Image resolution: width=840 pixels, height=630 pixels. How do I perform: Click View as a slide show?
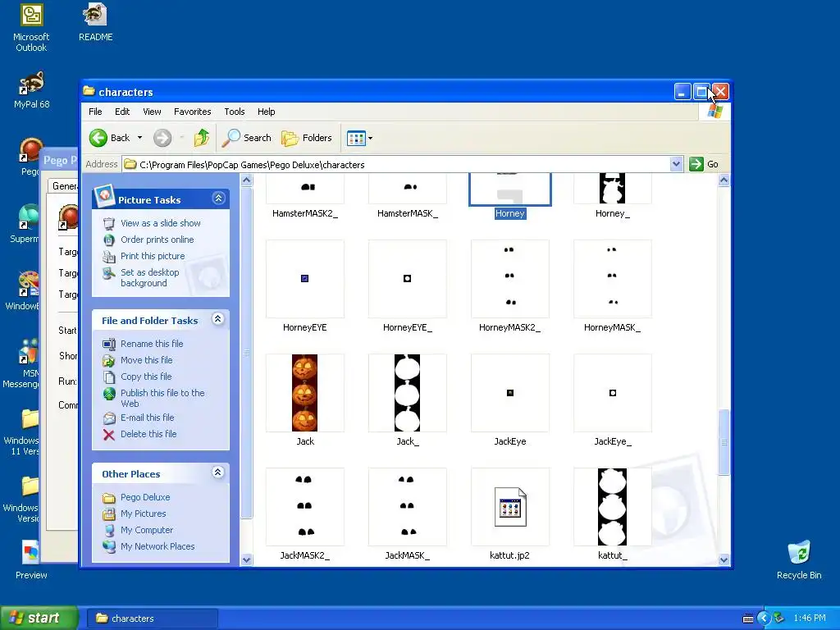160,223
